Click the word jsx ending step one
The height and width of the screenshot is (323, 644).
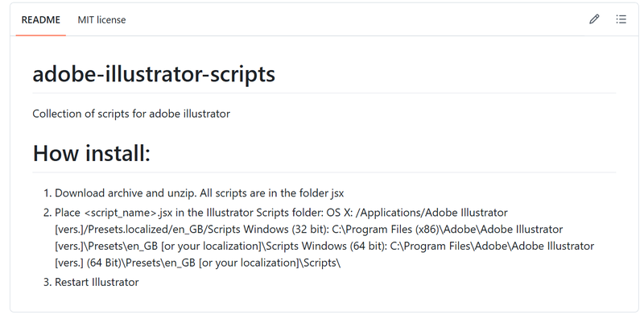tap(336, 193)
